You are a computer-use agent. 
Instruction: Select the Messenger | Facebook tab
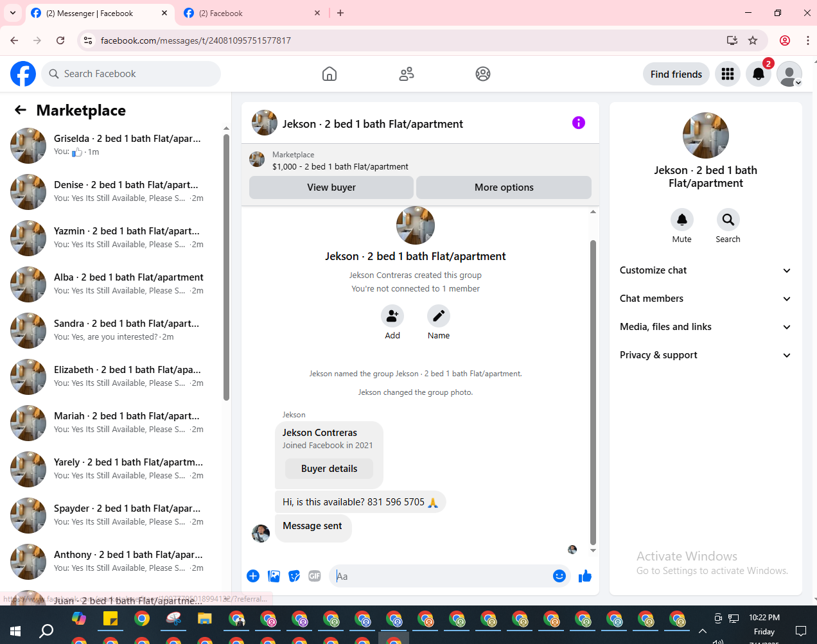[x=100, y=13]
